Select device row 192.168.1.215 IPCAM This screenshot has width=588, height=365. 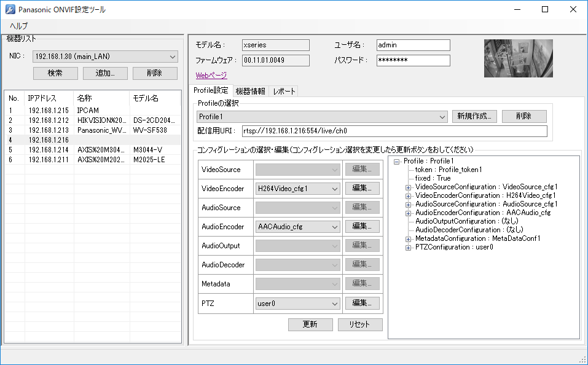(93, 111)
